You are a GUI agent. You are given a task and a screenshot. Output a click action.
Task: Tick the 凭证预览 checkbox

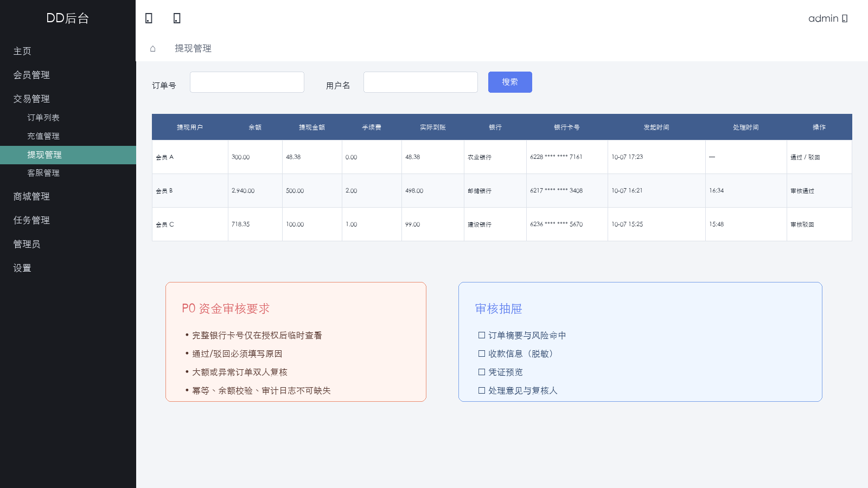(481, 372)
